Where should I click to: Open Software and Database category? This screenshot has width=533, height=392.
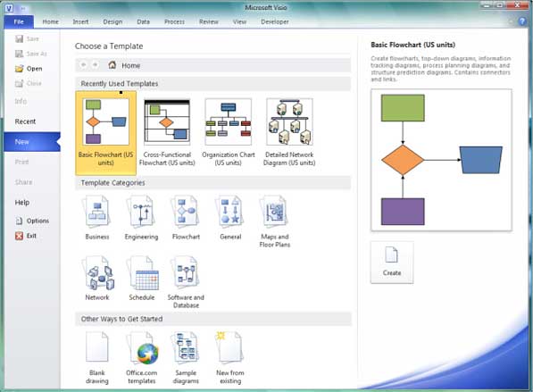coord(186,282)
